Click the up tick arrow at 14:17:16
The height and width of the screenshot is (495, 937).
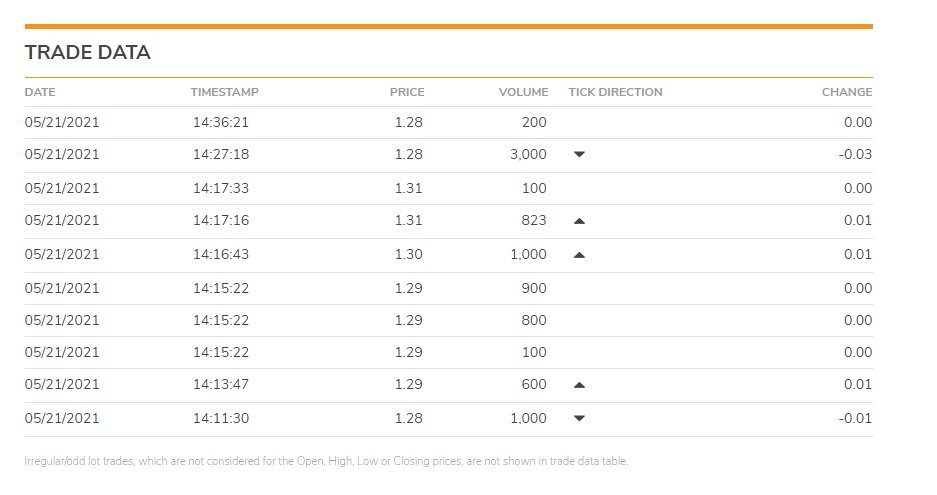[x=579, y=221]
